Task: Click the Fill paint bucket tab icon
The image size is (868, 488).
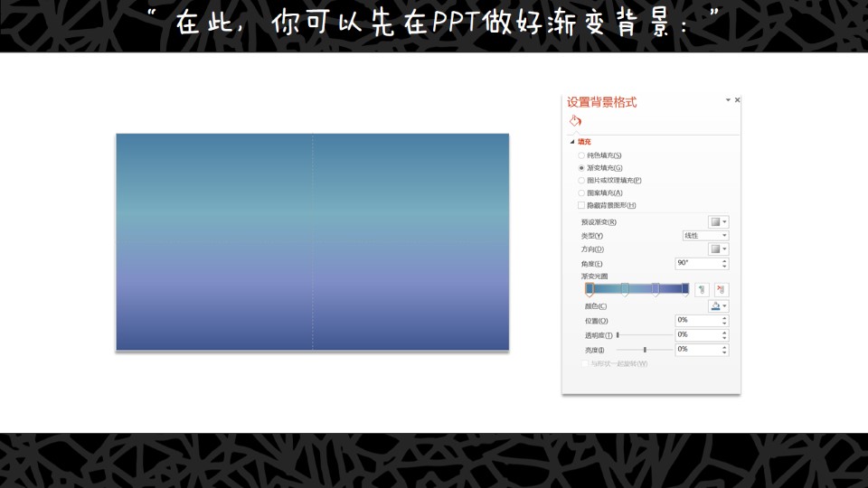Action: (x=575, y=121)
